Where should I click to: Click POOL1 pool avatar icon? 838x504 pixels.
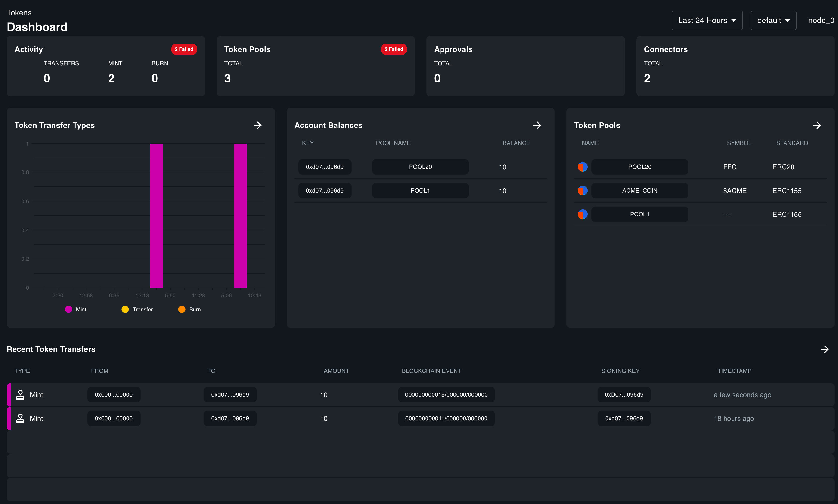pyautogui.click(x=583, y=214)
